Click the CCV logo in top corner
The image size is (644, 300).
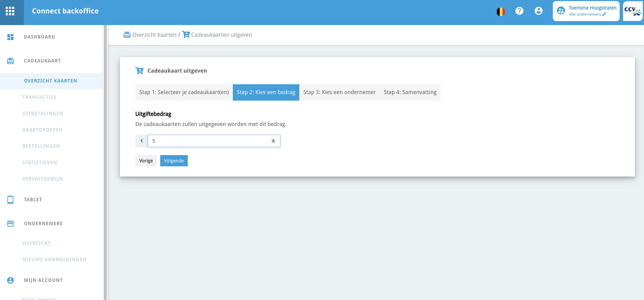point(633,11)
